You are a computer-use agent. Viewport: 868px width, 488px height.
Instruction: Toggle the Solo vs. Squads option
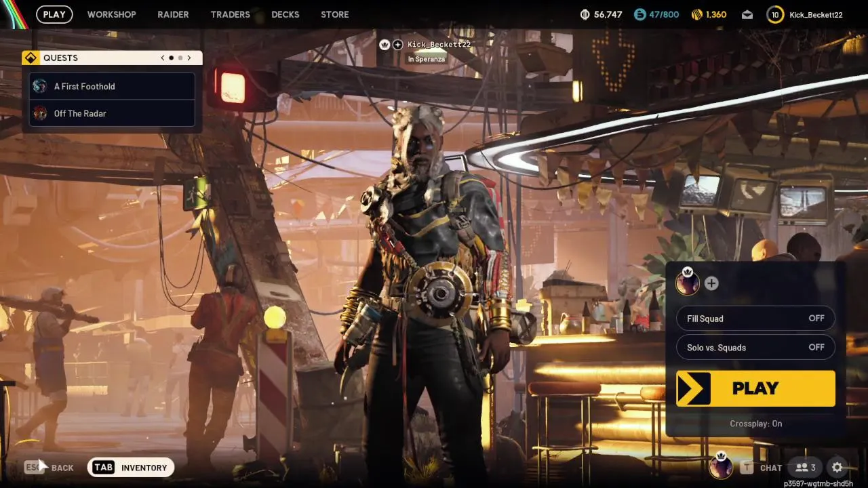coord(755,347)
